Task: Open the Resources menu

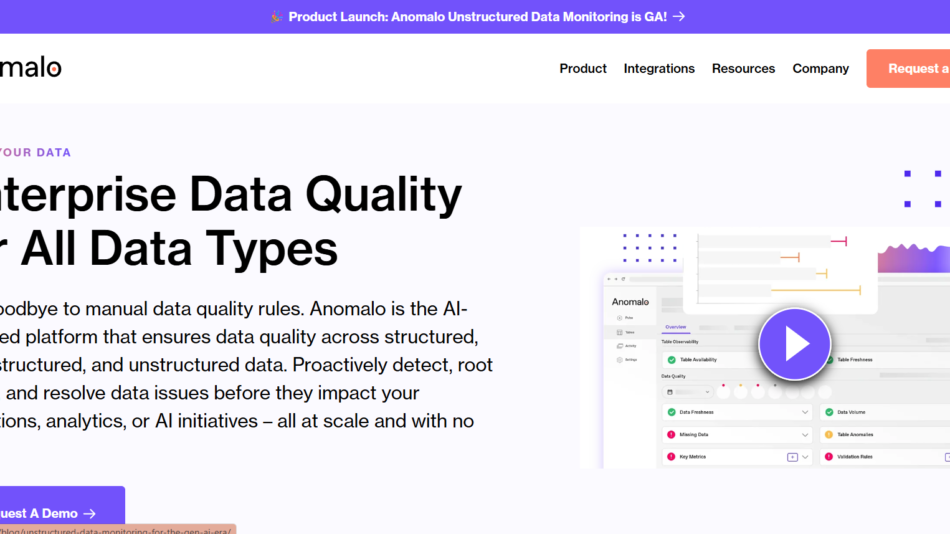Action: point(743,68)
